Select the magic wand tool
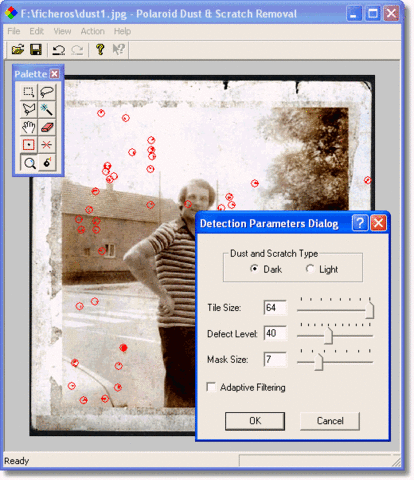Image resolution: width=414 pixels, height=480 pixels. tap(47, 109)
